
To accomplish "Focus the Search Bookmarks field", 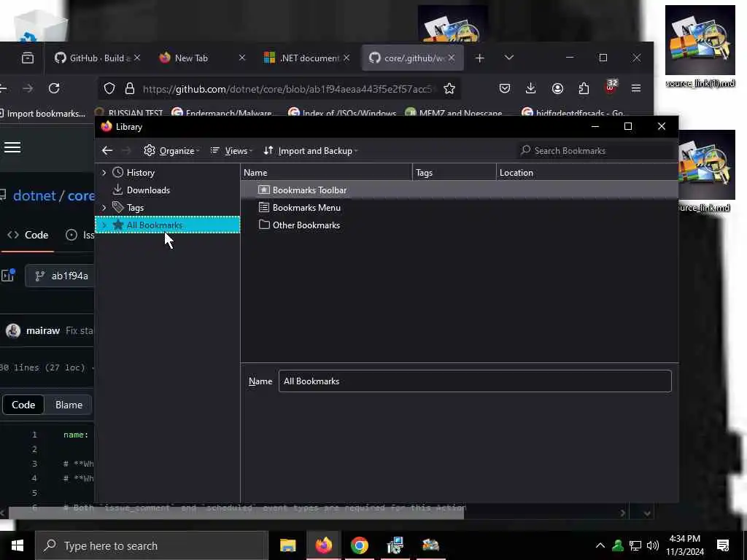I will tap(595, 150).
